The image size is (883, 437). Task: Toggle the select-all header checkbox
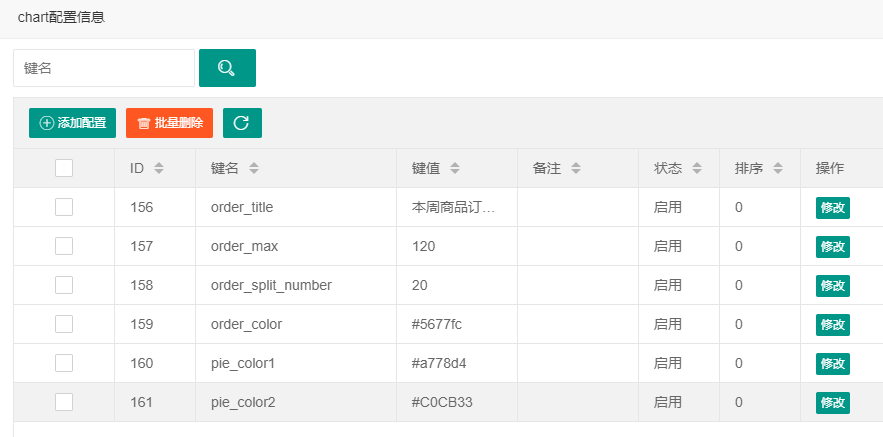coord(64,168)
